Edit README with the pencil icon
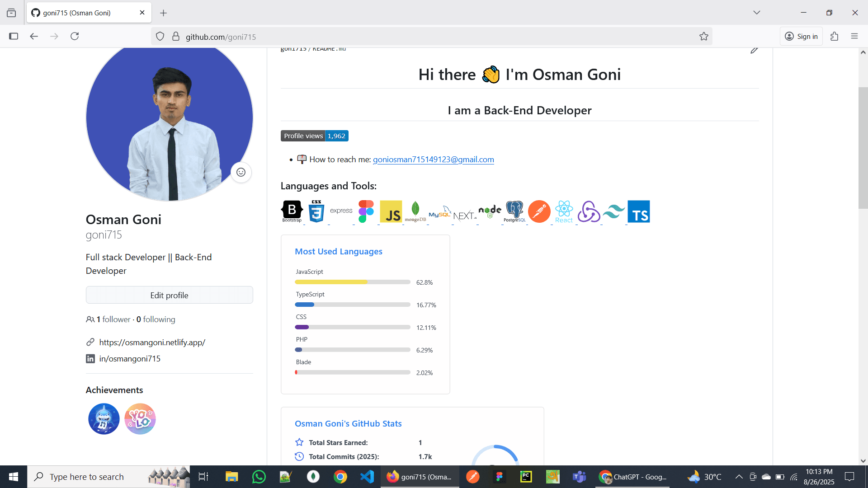Image resolution: width=868 pixels, height=488 pixels. tap(754, 50)
